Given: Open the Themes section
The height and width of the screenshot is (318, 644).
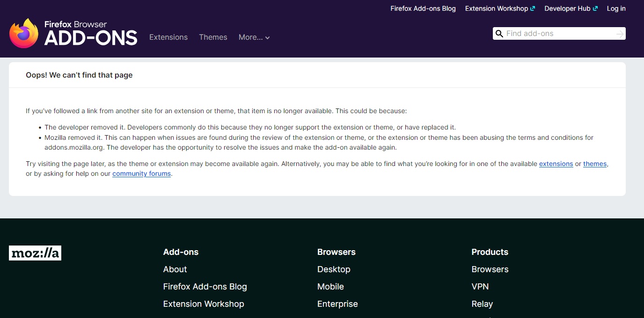Looking at the screenshot, I should point(213,37).
